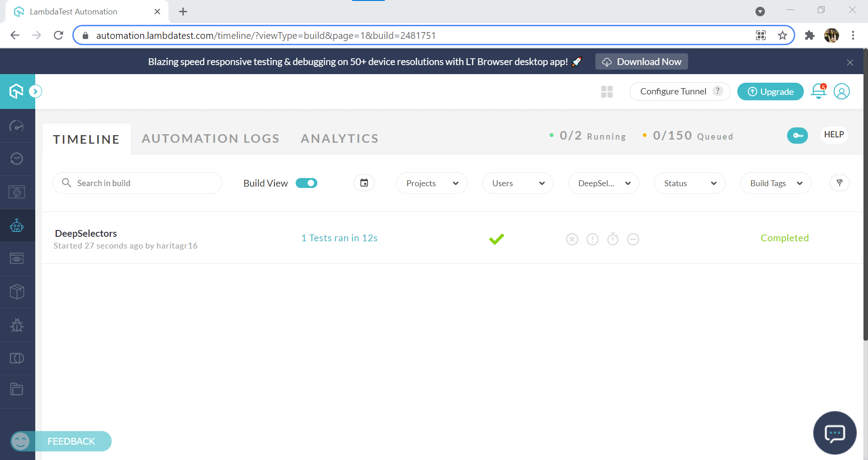This screenshot has width=868, height=460.
Task: Switch to the Analytics tab
Action: click(340, 139)
